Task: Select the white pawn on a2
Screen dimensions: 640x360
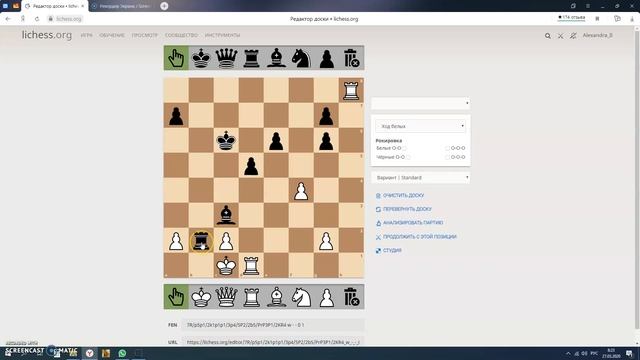Action: coord(176,240)
